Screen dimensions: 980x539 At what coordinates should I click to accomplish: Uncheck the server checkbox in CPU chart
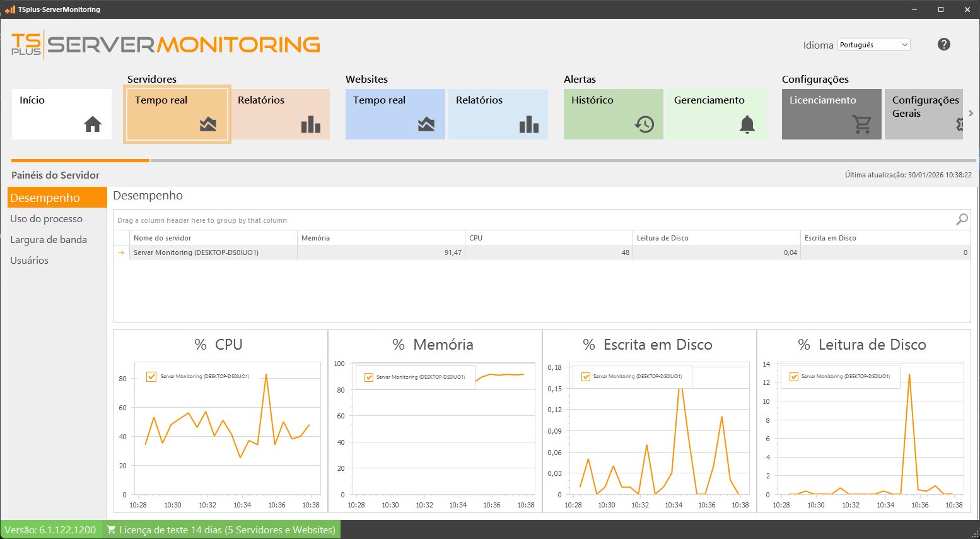click(151, 377)
